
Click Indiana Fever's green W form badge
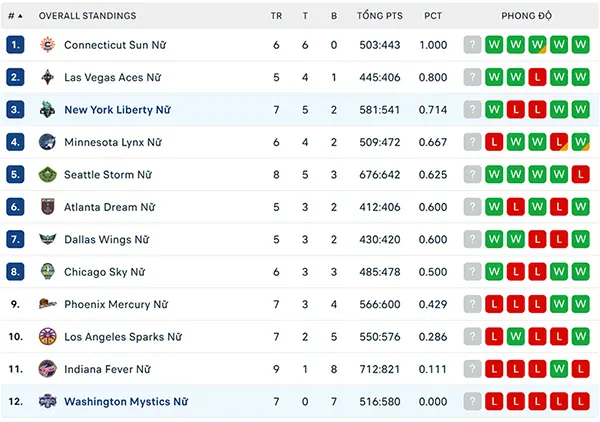pos(559,369)
